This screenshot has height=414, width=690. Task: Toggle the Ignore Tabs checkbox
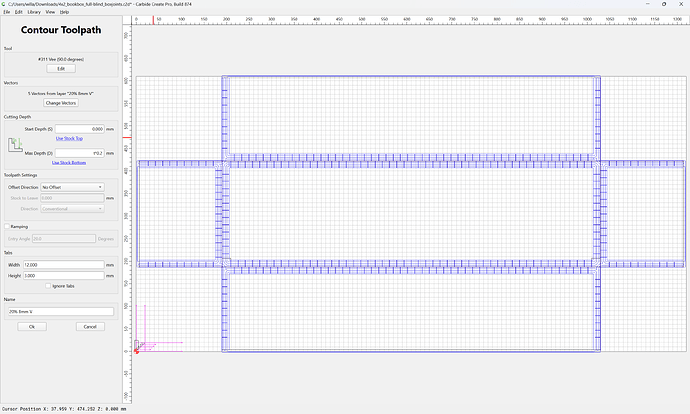pos(48,286)
